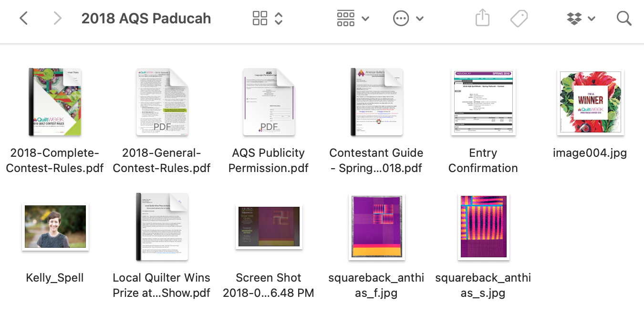This screenshot has width=644, height=314.
Task: Select the Kelly_Spell photo
Action: click(x=54, y=226)
